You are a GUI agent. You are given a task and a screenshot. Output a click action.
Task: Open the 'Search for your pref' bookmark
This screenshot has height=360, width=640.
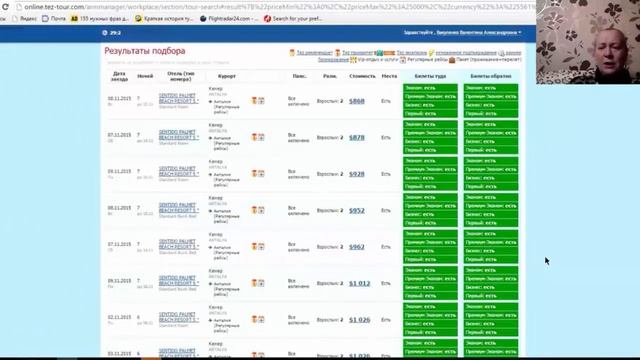(293, 19)
